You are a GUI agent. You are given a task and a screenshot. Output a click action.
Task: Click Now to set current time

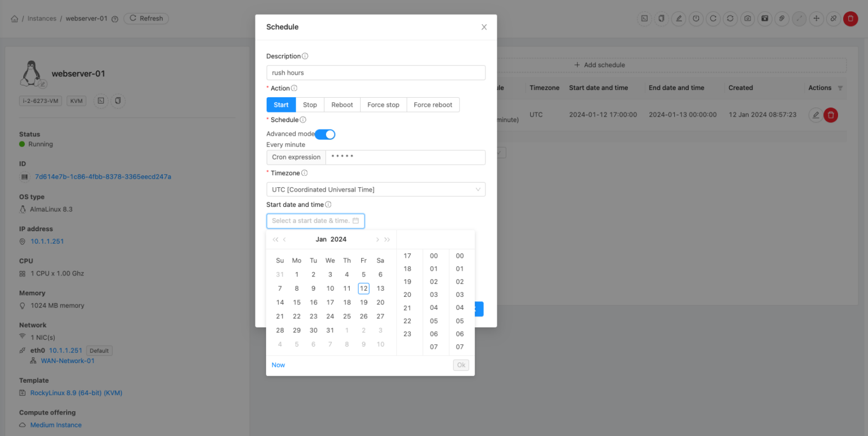(x=278, y=365)
